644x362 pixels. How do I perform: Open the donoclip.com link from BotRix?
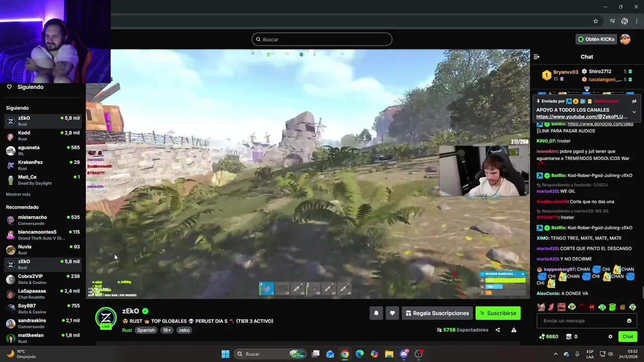click(x=600, y=124)
